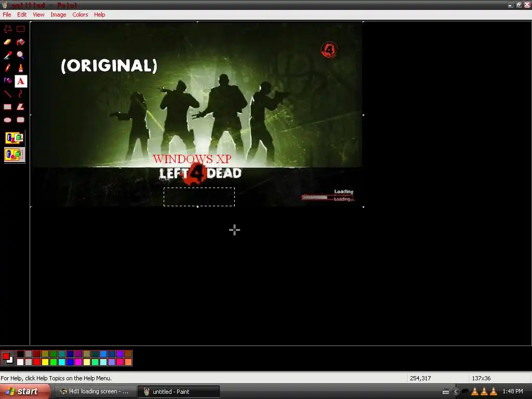The width and height of the screenshot is (532, 399).
Task: Select the teal color swatch
Action: 62,354
